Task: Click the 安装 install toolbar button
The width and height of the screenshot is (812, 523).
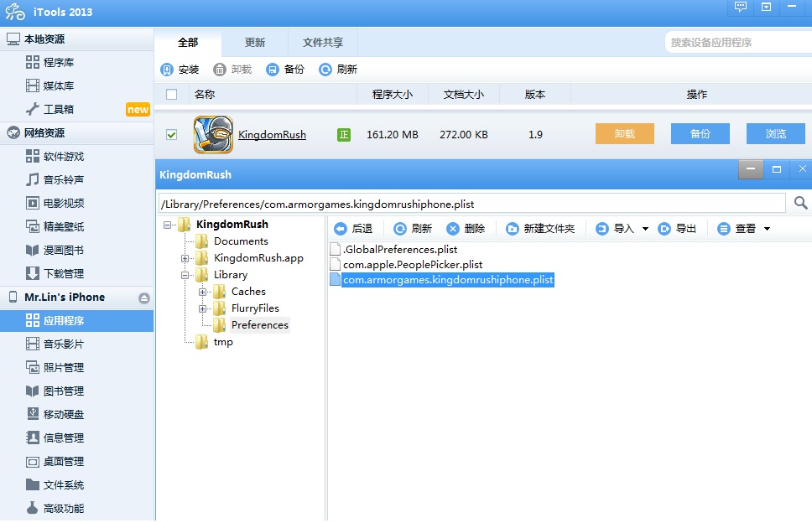Action: [180, 70]
